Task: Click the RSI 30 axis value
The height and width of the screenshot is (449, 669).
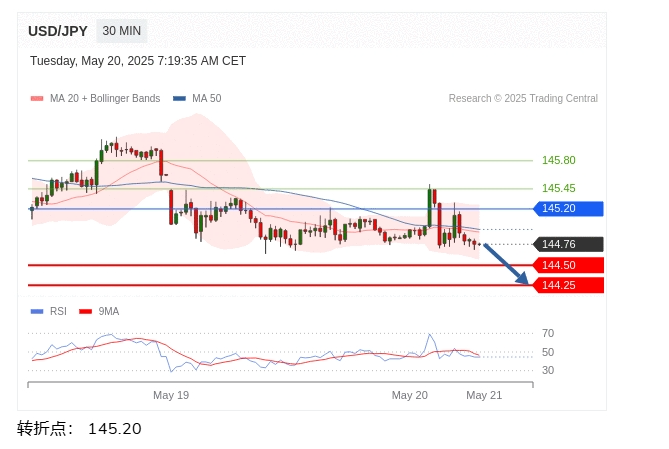Action: (548, 370)
